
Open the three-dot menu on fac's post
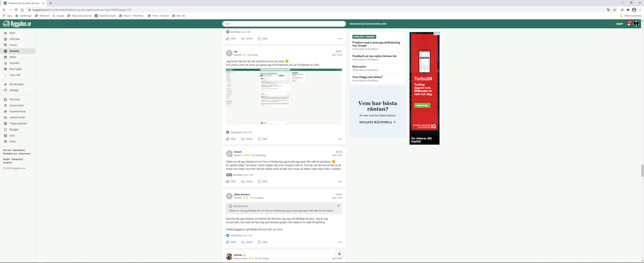click(340, 139)
